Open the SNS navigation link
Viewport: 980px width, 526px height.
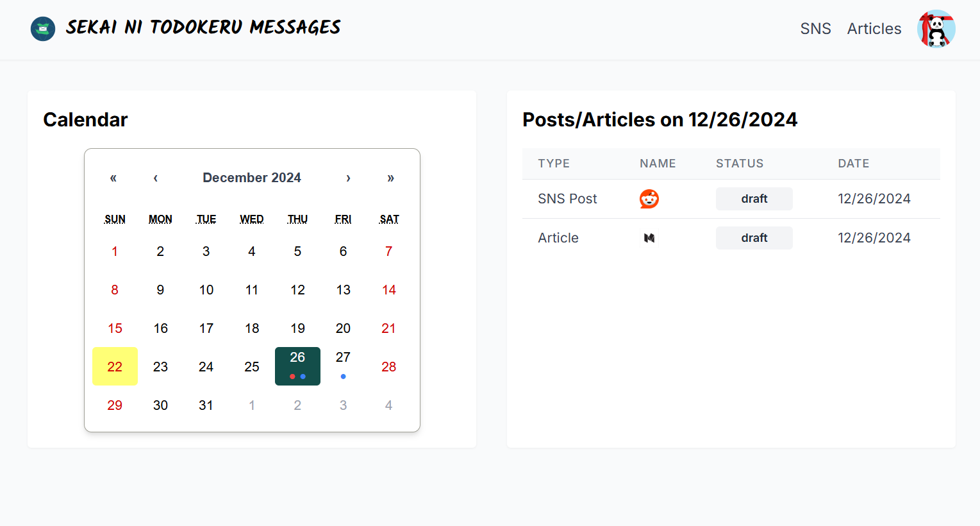(815, 29)
